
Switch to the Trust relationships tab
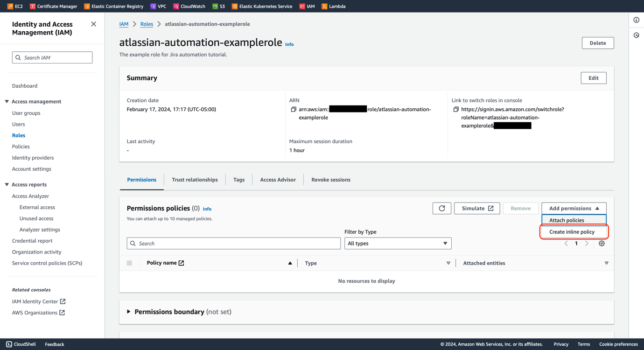195,180
